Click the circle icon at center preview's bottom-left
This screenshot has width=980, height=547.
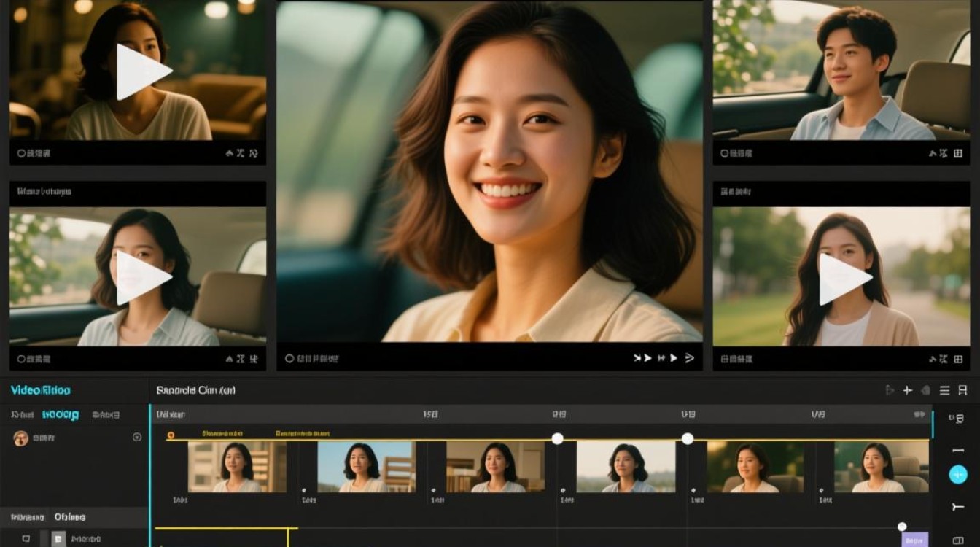click(x=289, y=359)
